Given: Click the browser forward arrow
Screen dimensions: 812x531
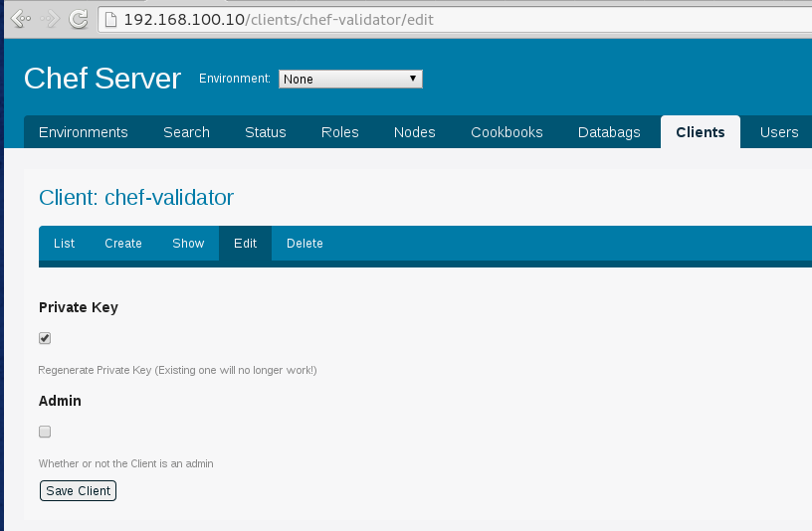Looking at the screenshot, I should tap(50, 20).
